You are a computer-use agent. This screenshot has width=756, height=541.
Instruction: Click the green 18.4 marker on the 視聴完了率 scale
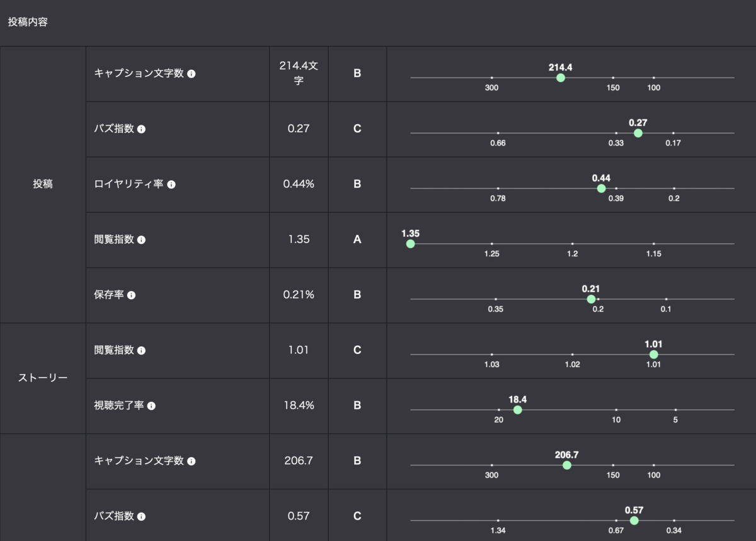pyautogui.click(x=517, y=410)
